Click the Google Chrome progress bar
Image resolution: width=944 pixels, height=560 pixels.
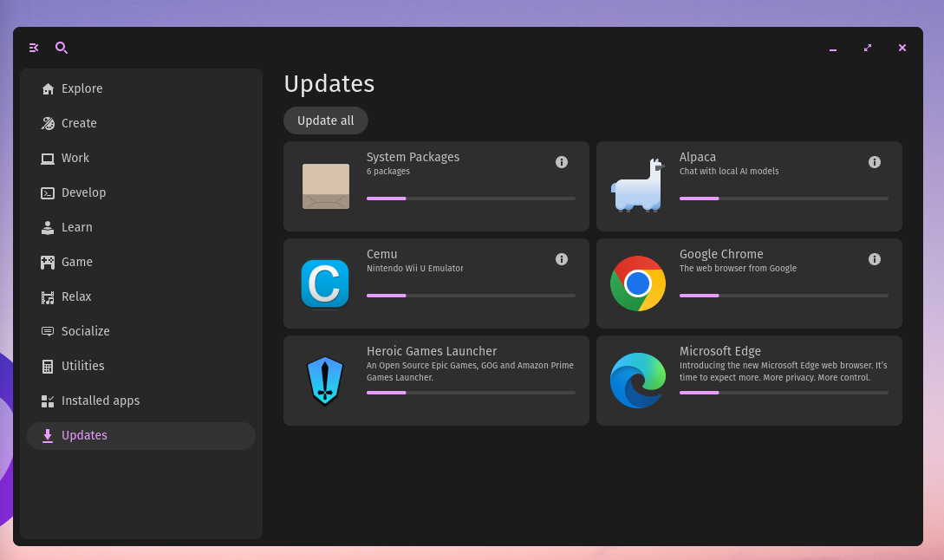[784, 296]
